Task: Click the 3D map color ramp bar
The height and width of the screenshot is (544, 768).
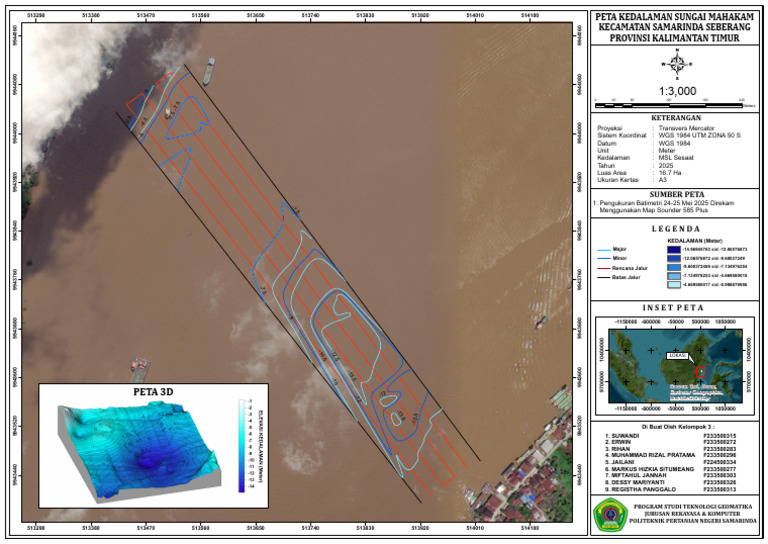Action: pos(241,446)
